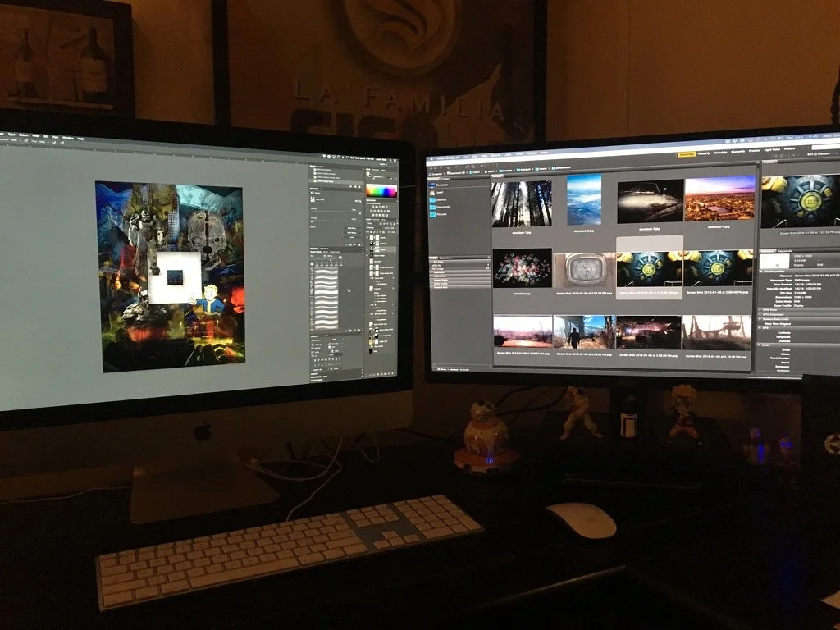Screen dimensions: 840x630
Task: Open the Pictures folder in Bridge Favorites
Action: click(x=438, y=215)
